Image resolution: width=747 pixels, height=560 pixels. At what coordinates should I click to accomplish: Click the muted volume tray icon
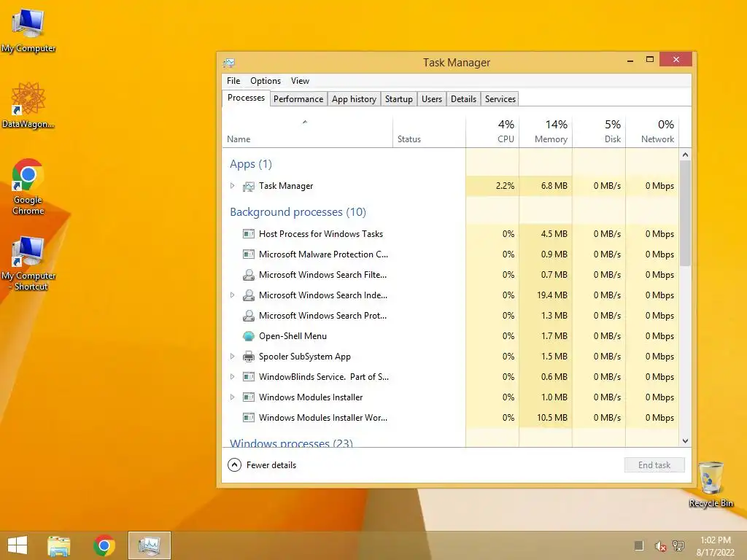660,545
